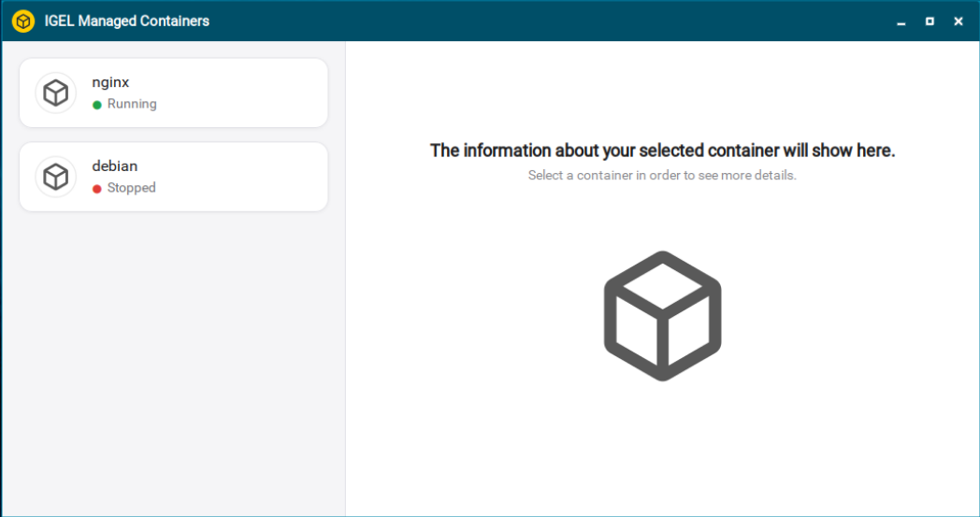
Task: Click the debian container cube icon
Action: pyautogui.click(x=55, y=177)
